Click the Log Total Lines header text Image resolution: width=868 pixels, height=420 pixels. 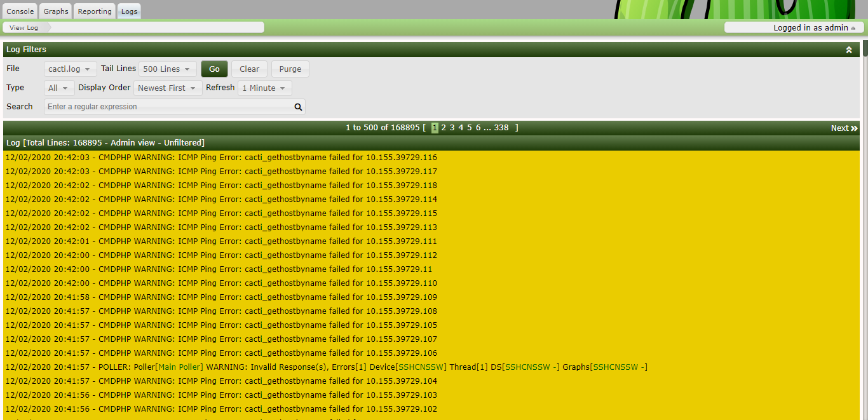105,143
